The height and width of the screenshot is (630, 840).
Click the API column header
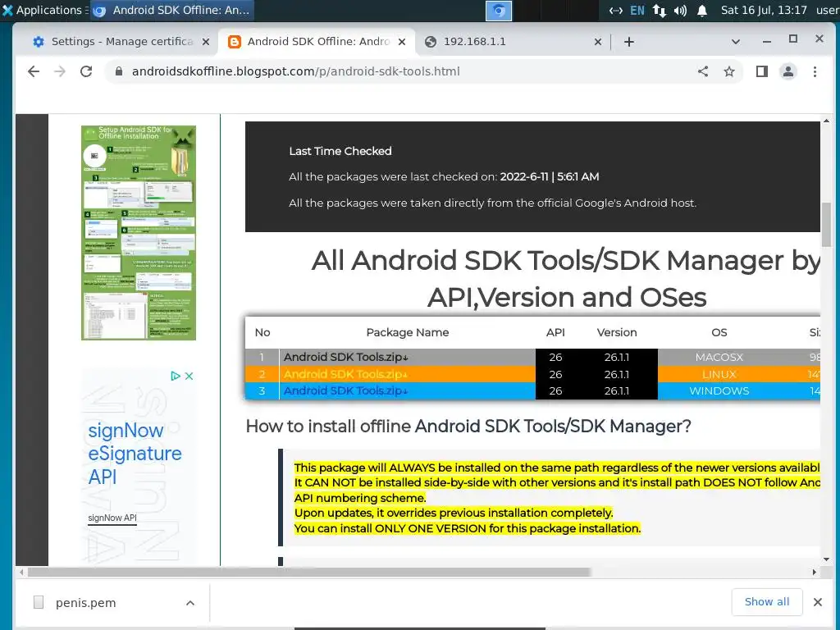(x=555, y=332)
